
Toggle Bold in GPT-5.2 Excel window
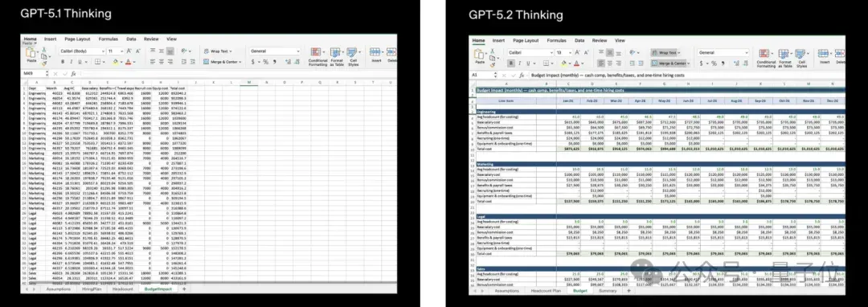tap(511, 63)
